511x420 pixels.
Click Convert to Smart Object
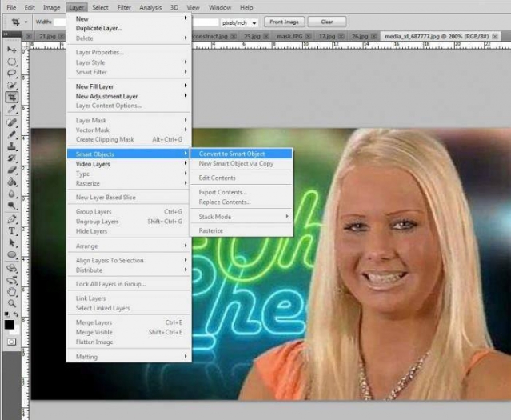pyautogui.click(x=232, y=154)
